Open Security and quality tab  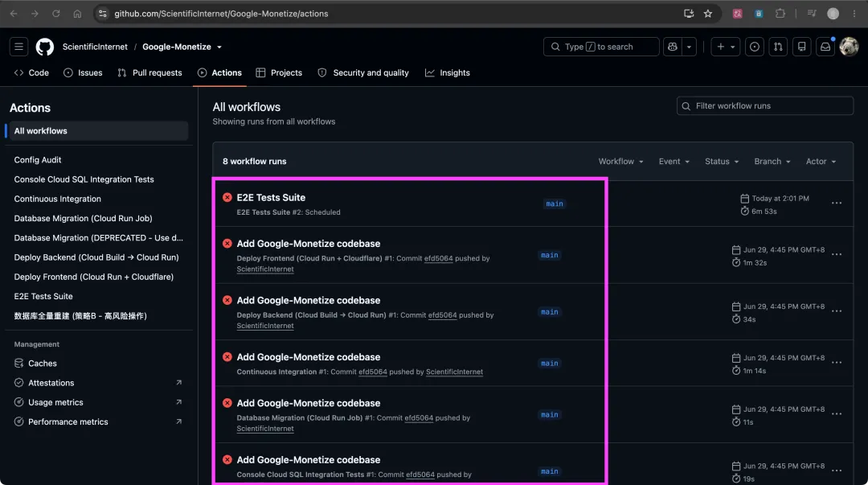(x=363, y=72)
